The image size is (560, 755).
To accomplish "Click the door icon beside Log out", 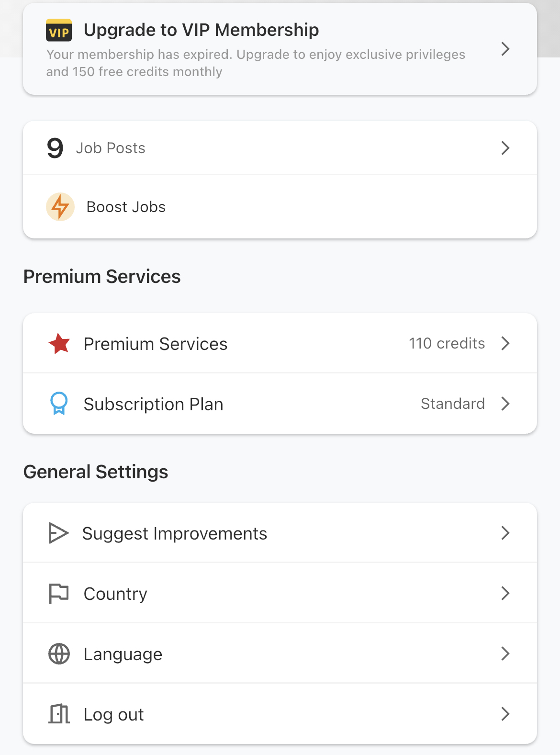I will point(59,714).
